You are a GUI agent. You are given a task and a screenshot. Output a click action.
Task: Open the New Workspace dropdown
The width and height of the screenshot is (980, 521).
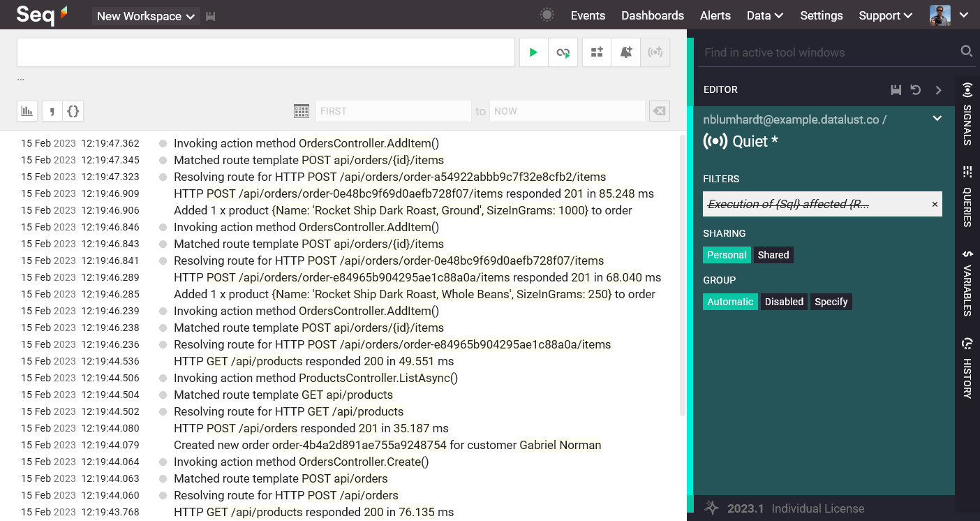[146, 16]
